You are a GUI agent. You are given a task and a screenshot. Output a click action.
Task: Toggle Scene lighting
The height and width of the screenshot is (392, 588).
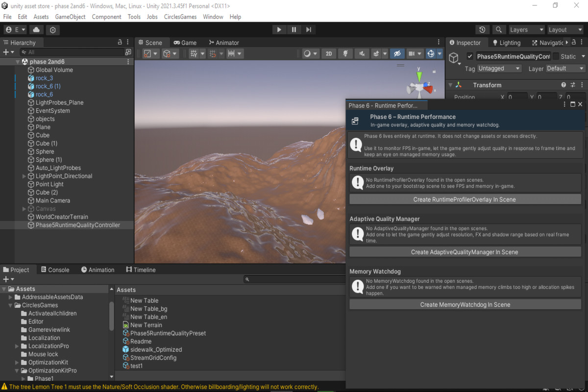pyautogui.click(x=345, y=54)
